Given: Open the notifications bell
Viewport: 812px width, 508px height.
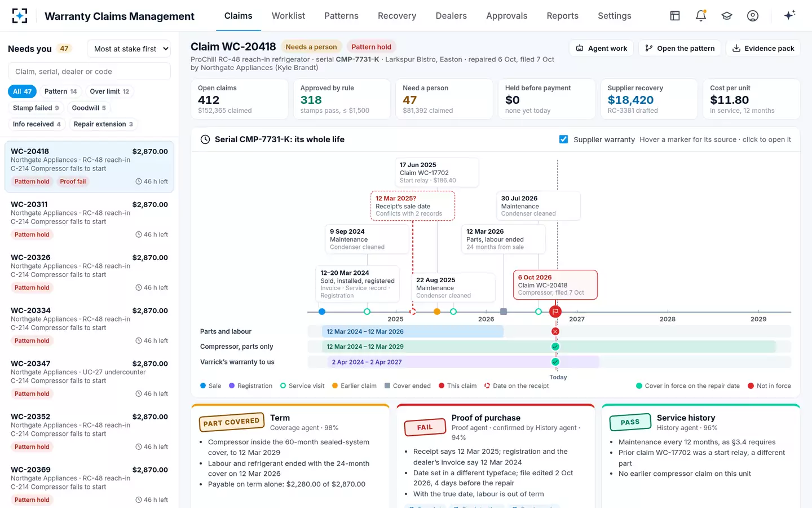Looking at the screenshot, I should (x=701, y=16).
